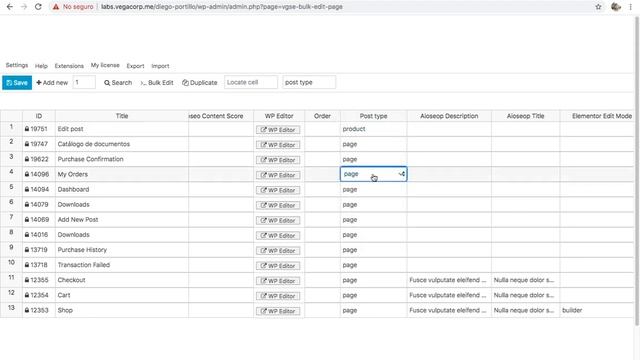Click Aioseop Description cell for Checkout
This screenshot has height=360, width=640.
(449, 280)
